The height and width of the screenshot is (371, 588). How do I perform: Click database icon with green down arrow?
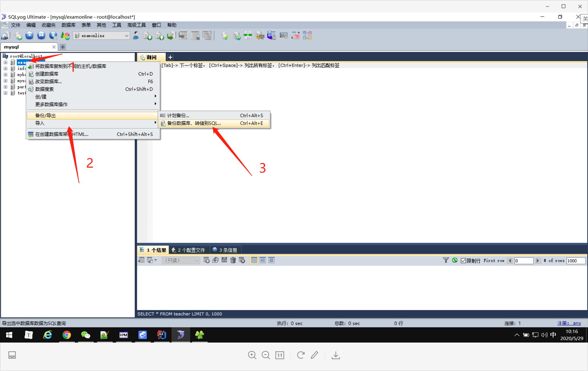147,36
